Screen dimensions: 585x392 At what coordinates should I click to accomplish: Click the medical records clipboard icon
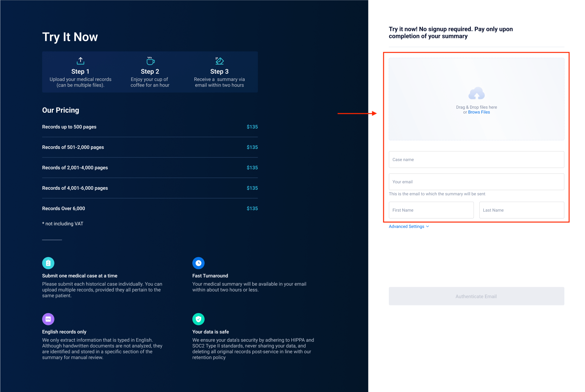coord(48,263)
